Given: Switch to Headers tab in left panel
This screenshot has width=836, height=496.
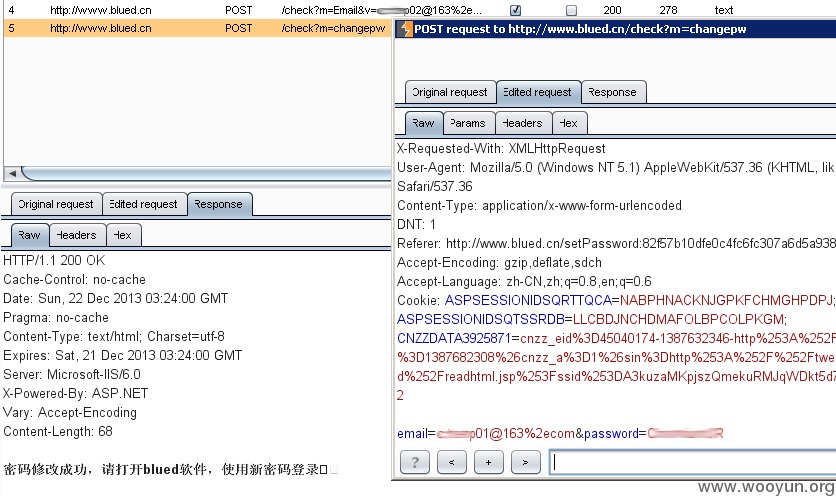Looking at the screenshot, I should (77, 235).
